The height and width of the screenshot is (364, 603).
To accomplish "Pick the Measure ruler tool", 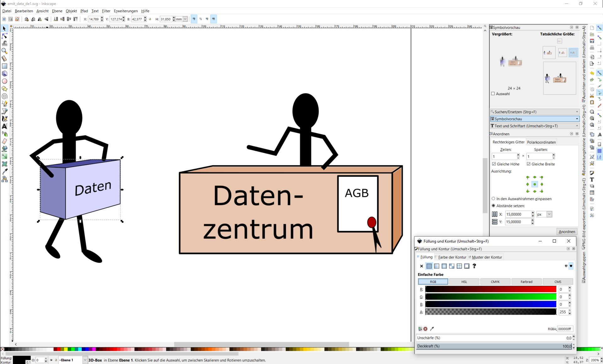I will click(4, 58).
